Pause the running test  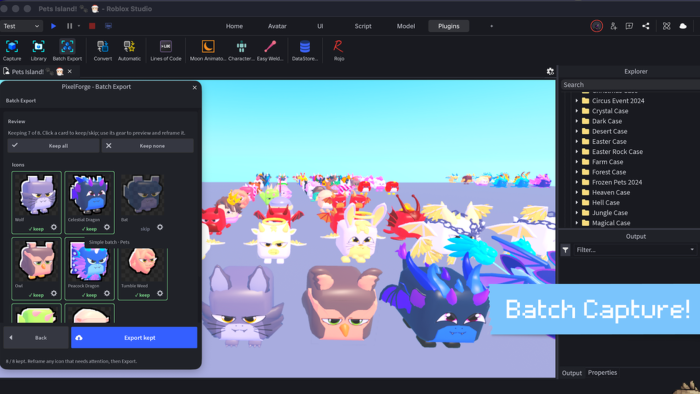70,26
